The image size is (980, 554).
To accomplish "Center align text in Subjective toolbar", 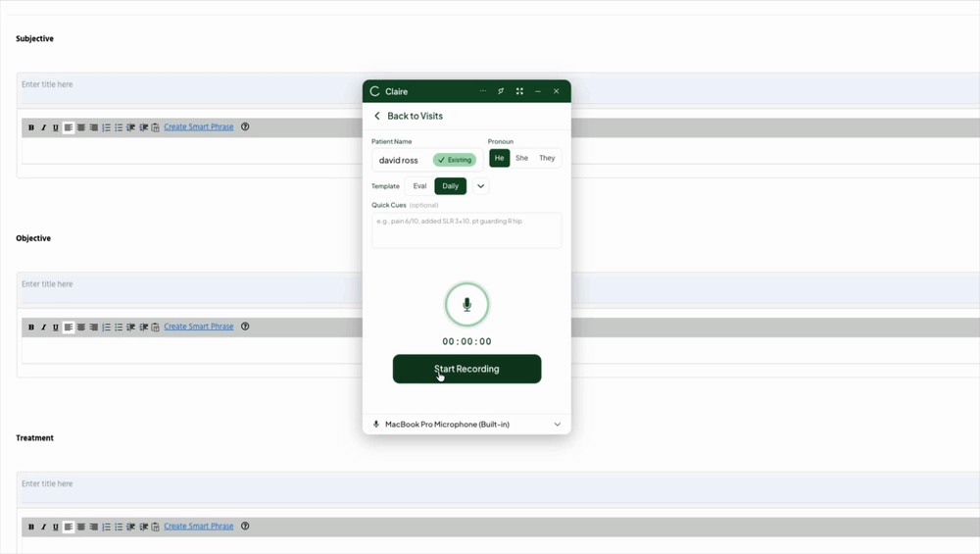I will tap(81, 127).
